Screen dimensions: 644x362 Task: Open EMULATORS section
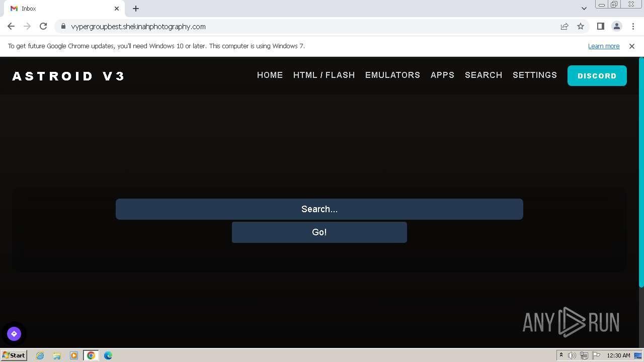392,75
